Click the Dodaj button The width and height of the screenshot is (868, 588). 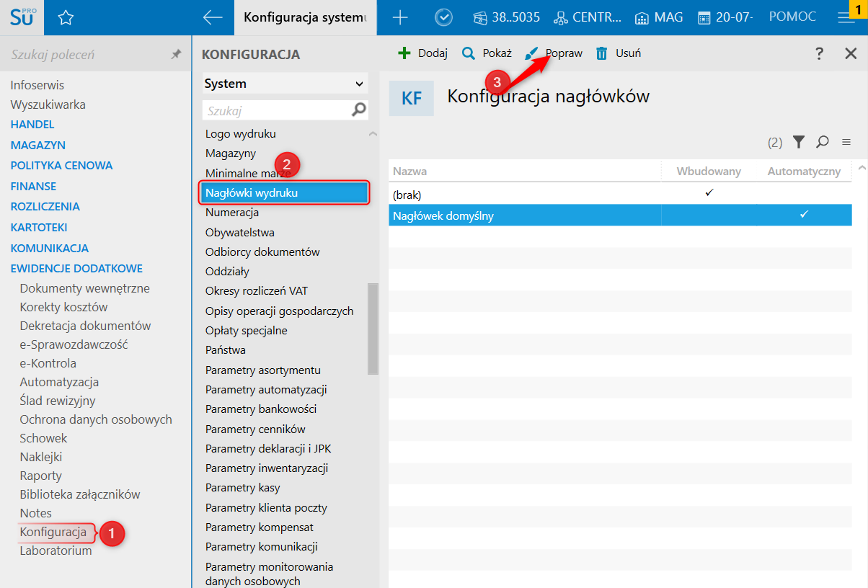point(423,53)
